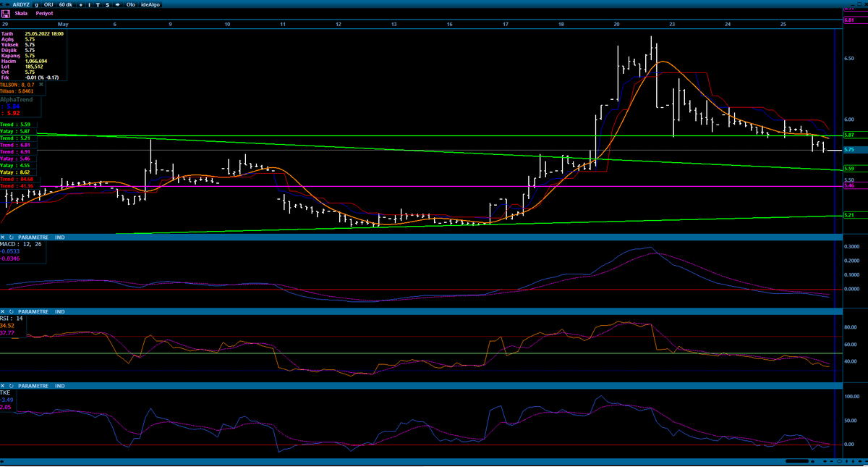Click the Hacim value 1,066,694

pos(35,62)
